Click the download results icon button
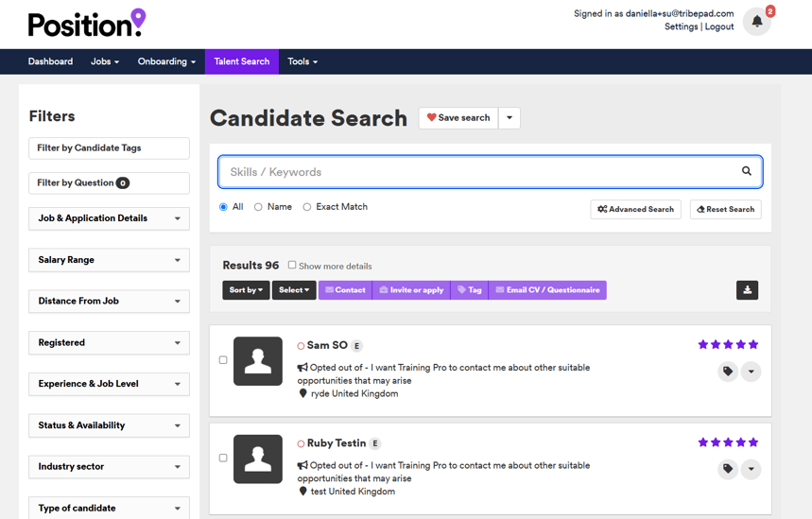812x519 pixels. click(748, 290)
